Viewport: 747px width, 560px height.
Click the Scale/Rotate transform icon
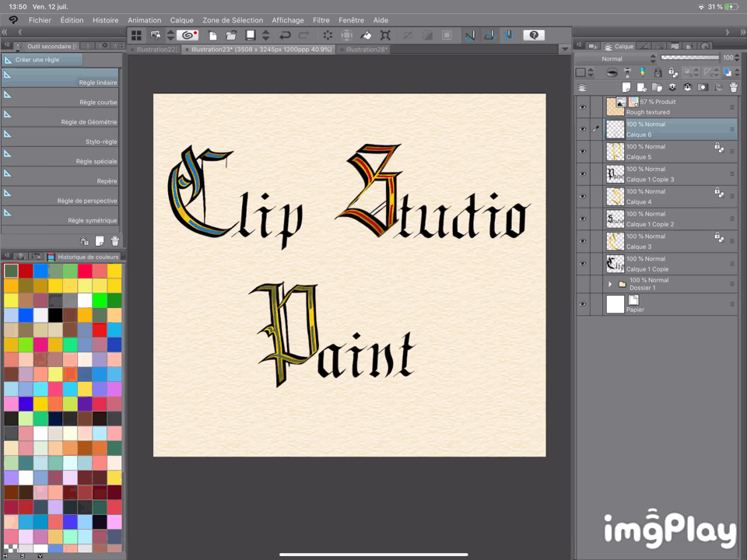[x=385, y=35]
